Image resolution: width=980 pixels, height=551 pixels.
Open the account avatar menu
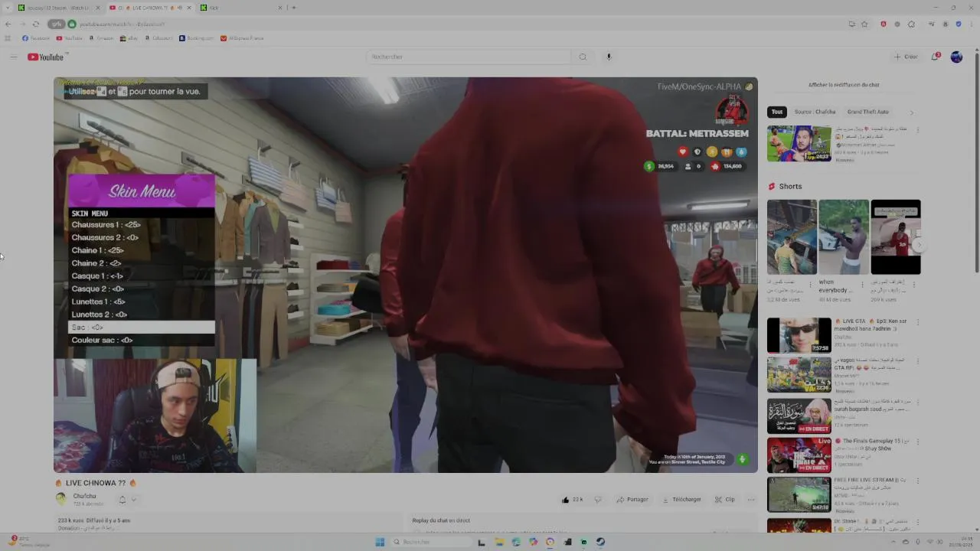point(956,57)
